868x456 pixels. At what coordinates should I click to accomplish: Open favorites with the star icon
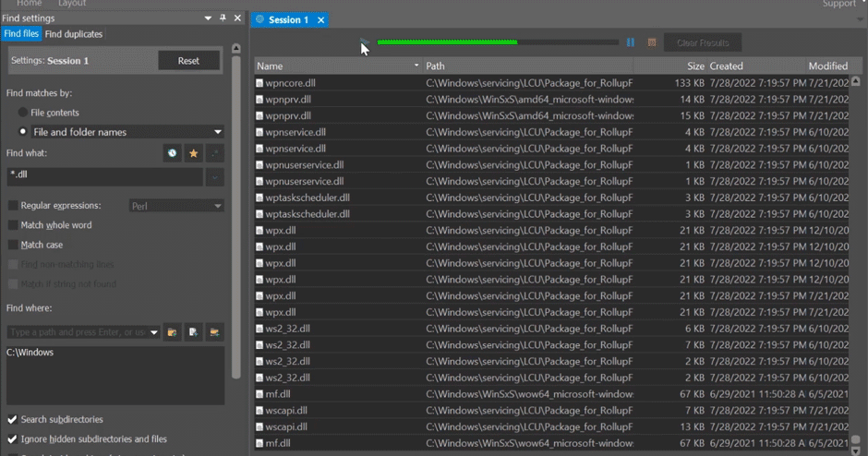tap(193, 153)
